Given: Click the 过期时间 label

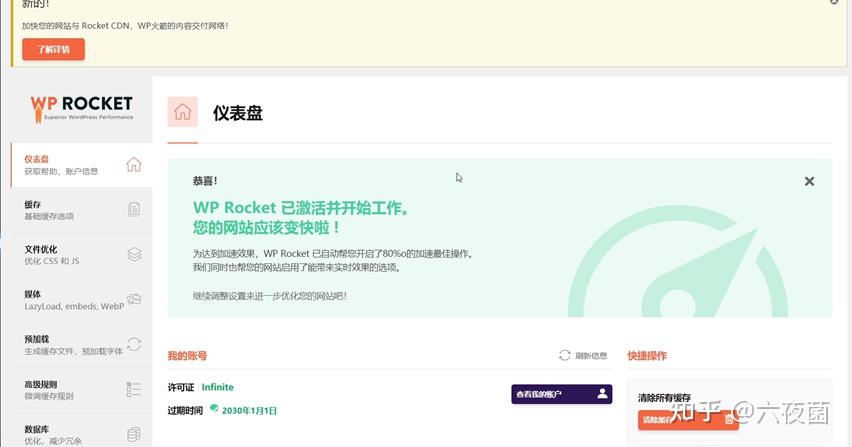Looking at the screenshot, I should click(x=185, y=411).
